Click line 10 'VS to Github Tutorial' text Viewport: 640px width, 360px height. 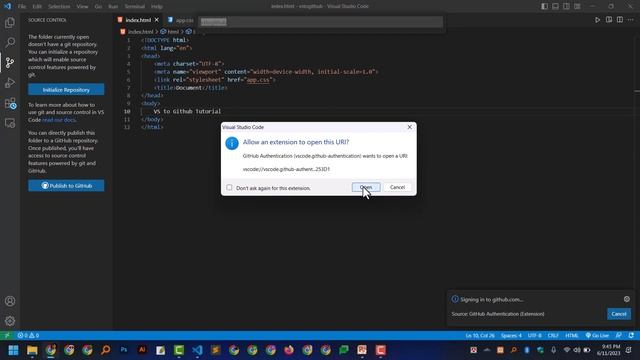coord(187,111)
